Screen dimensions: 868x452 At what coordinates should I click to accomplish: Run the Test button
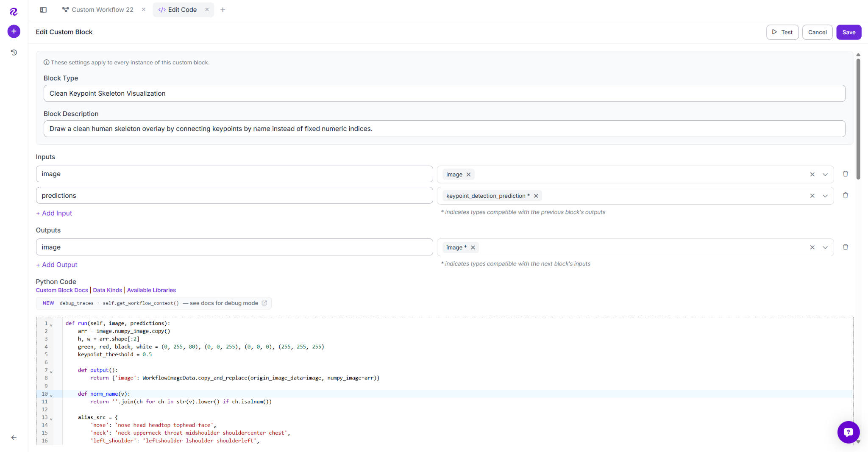[782, 32]
